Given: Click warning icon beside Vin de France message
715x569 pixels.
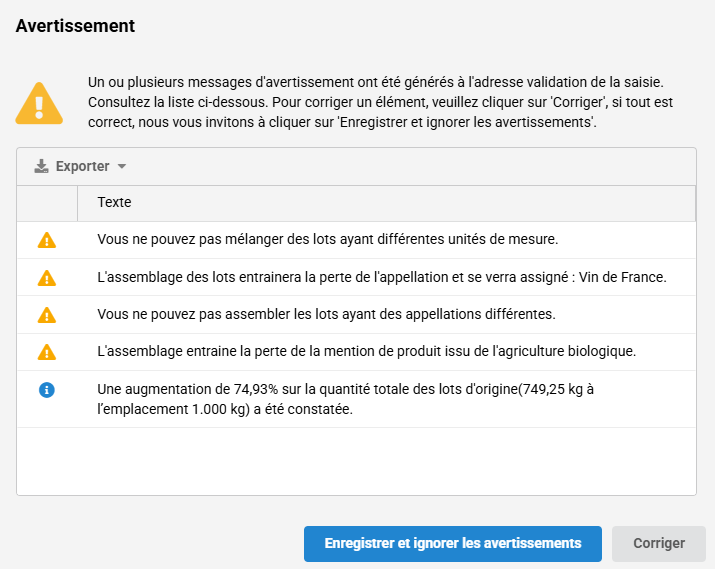Looking at the screenshot, I should (x=46, y=277).
